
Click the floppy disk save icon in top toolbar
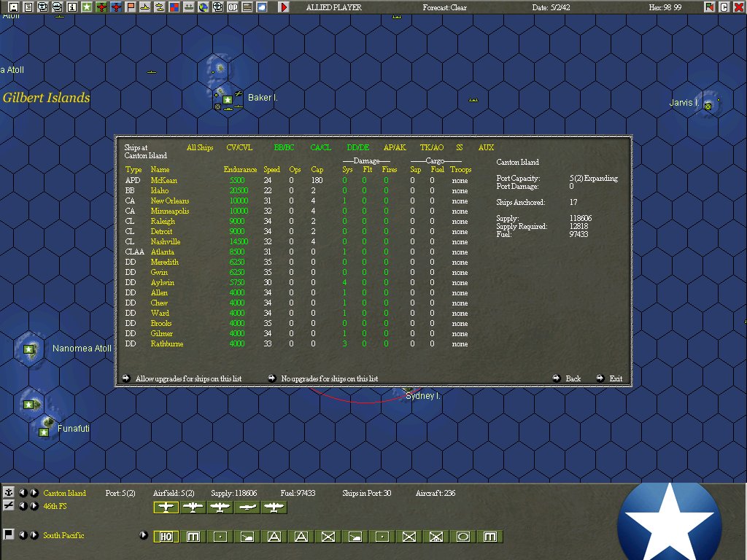(x=14, y=7)
